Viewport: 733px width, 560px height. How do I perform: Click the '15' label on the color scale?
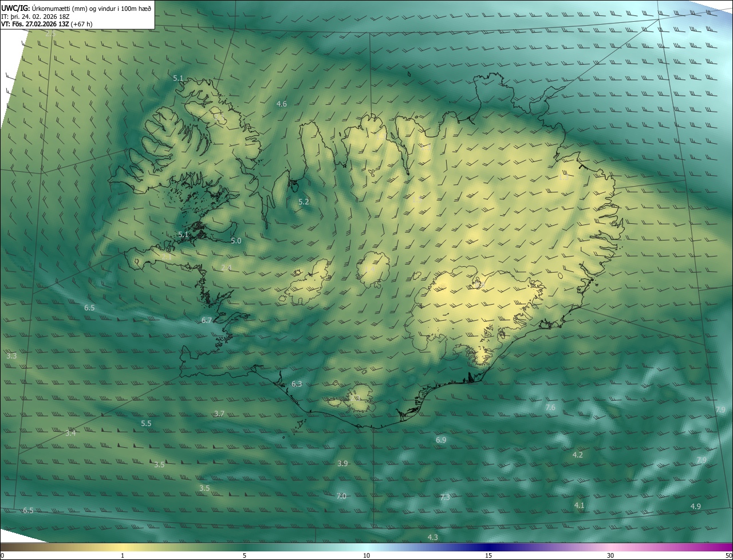tap(488, 555)
